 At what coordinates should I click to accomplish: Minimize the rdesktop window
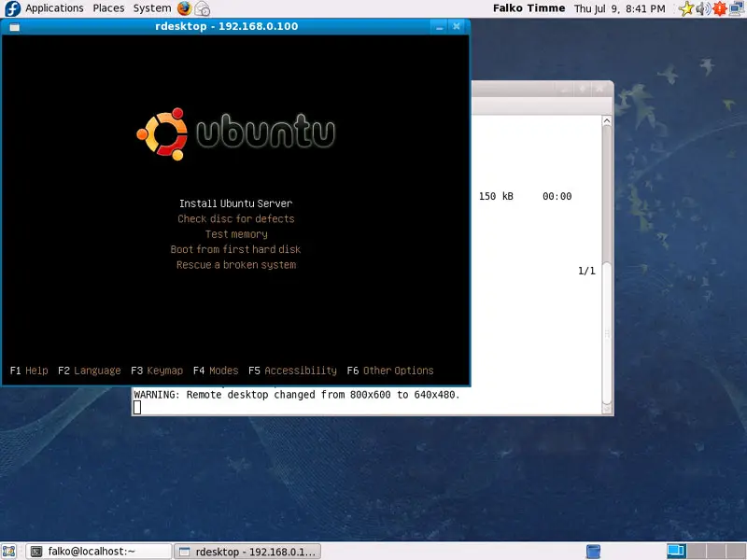(x=439, y=27)
